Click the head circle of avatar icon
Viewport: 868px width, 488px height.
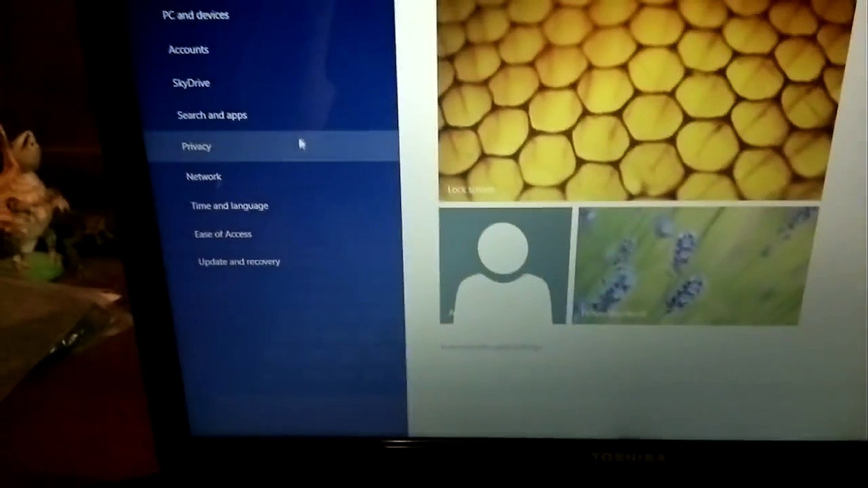point(503,247)
